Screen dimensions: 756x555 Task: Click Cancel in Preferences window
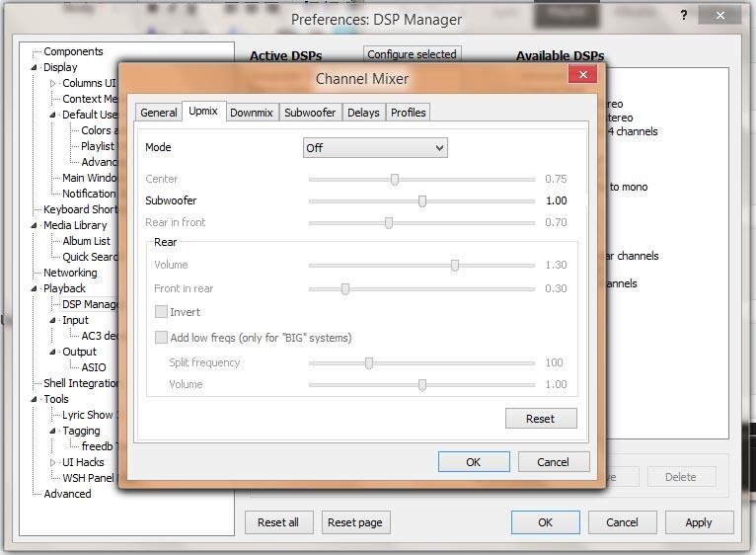pos(622,522)
